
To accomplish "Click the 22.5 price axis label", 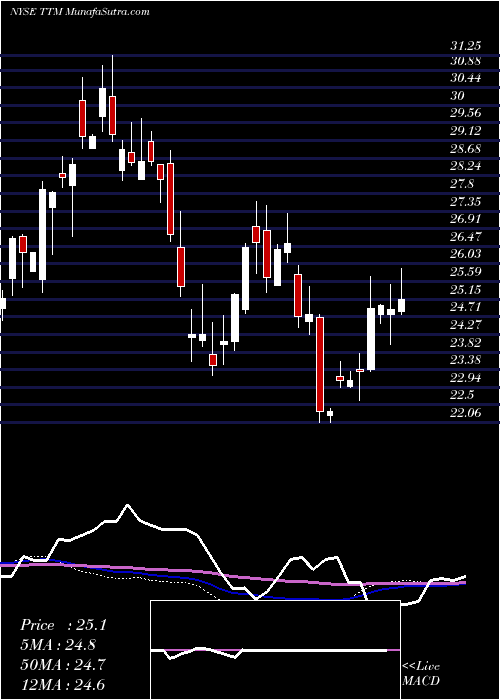I will [x=462, y=395].
